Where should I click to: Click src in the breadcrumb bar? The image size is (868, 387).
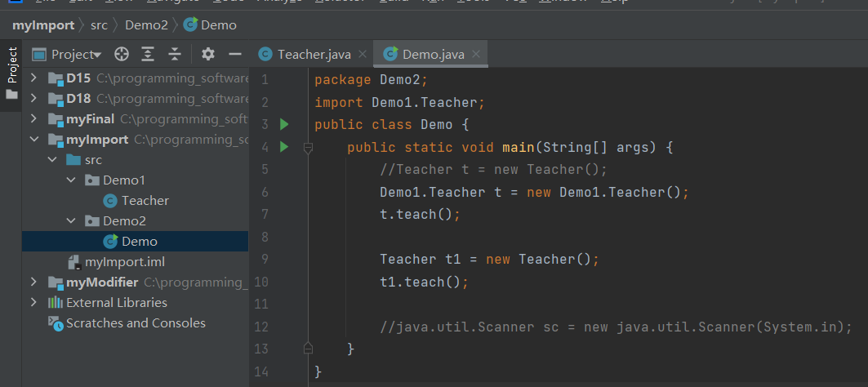pos(99,25)
